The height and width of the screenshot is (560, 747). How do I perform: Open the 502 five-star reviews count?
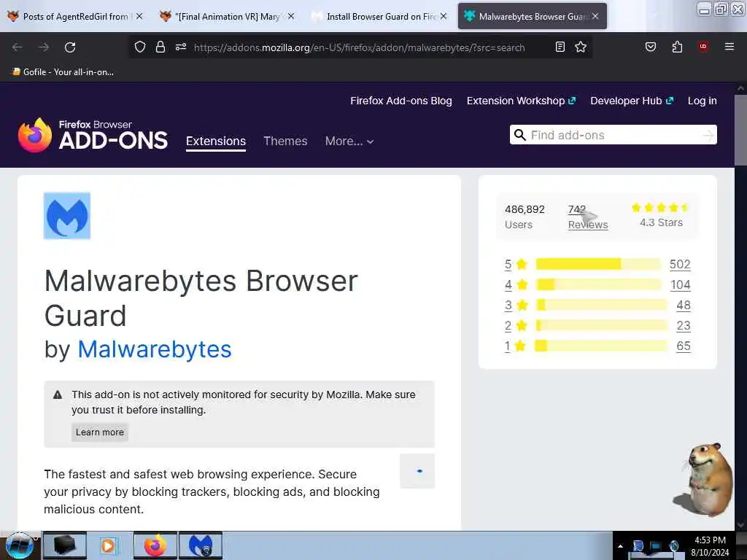680,264
